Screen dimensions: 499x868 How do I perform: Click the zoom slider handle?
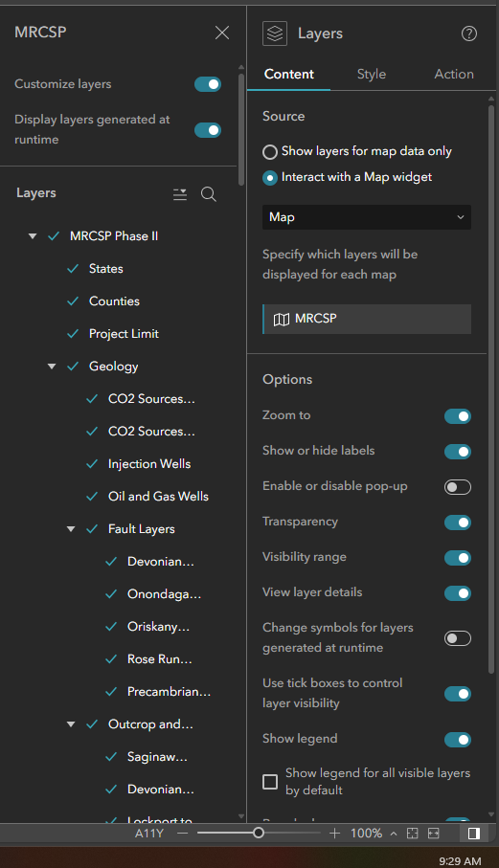pyautogui.click(x=258, y=833)
